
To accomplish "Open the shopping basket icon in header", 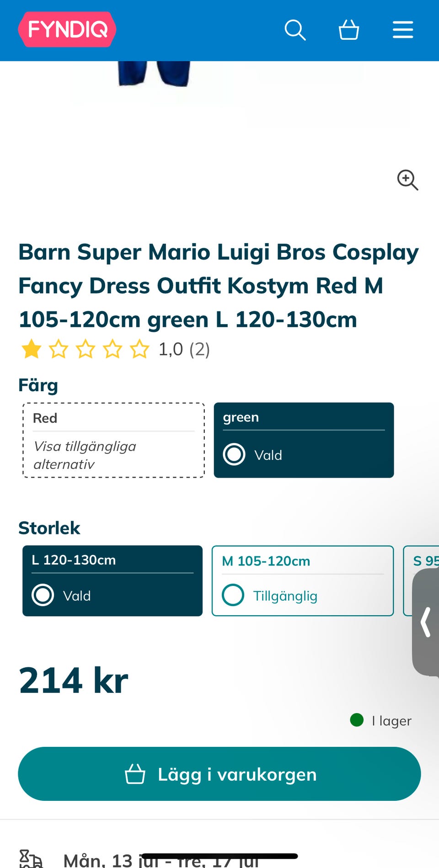I will click(349, 30).
